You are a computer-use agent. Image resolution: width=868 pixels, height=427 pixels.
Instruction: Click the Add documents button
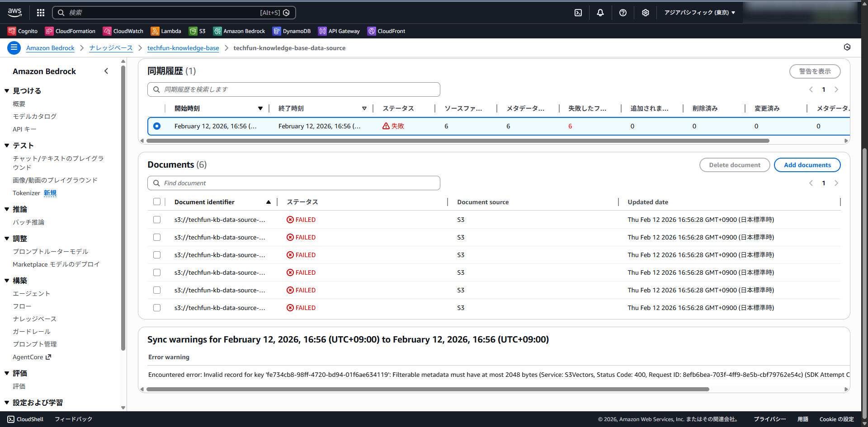807,165
